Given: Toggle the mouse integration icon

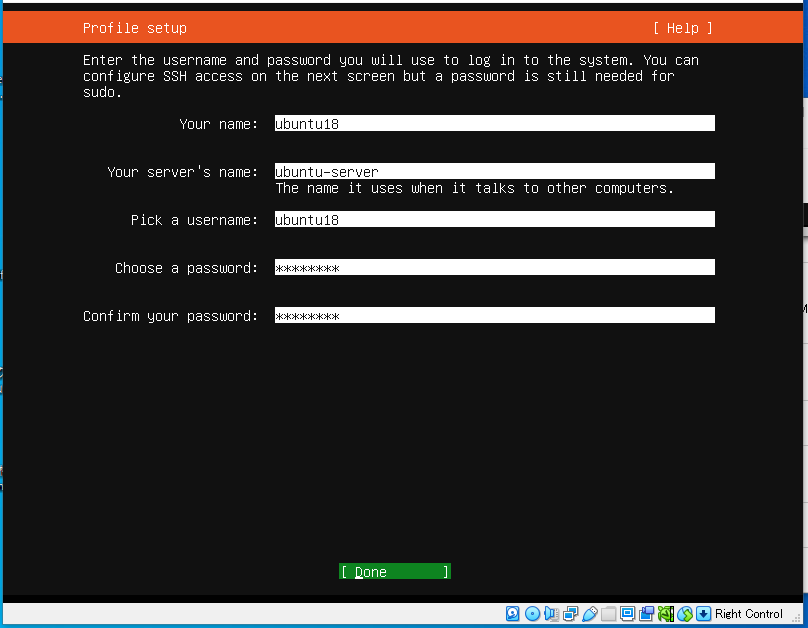Looking at the screenshot, I should click(x=685, y=614).
